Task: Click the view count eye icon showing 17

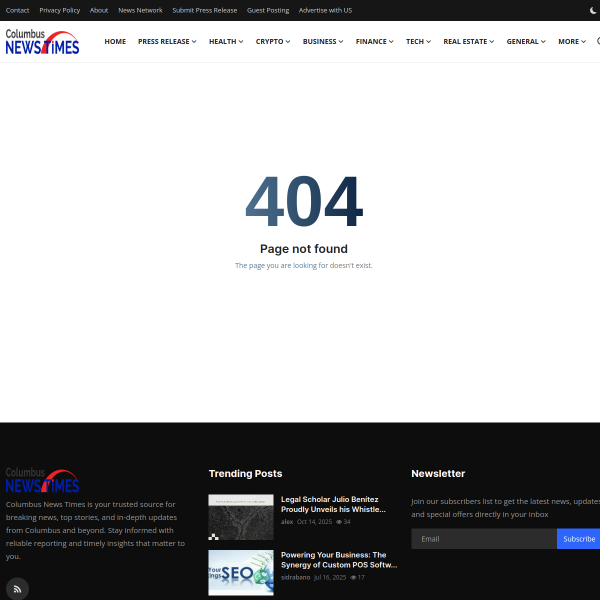Action: (x=353, y=577)
